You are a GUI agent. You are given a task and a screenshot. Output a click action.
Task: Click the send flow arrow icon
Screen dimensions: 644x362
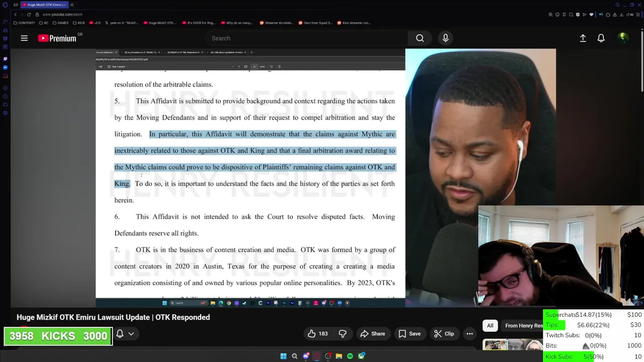(x=585, y=15)
